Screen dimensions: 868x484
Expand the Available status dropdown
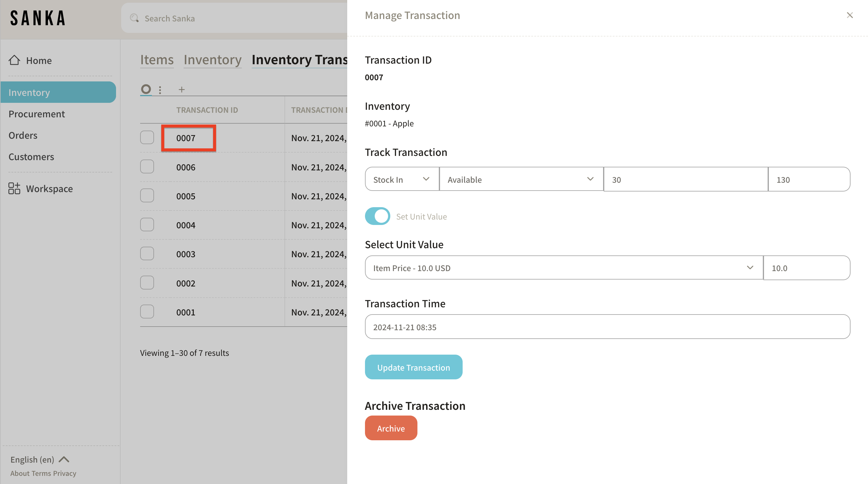point(521,179)
